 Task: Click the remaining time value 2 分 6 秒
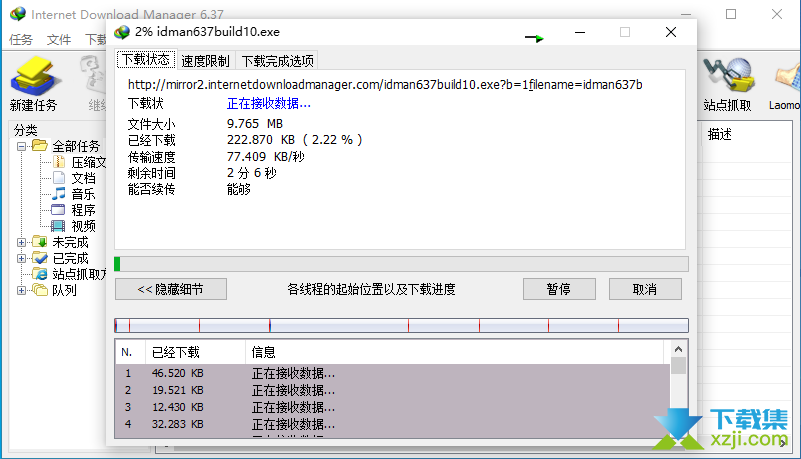coord(252,173)
